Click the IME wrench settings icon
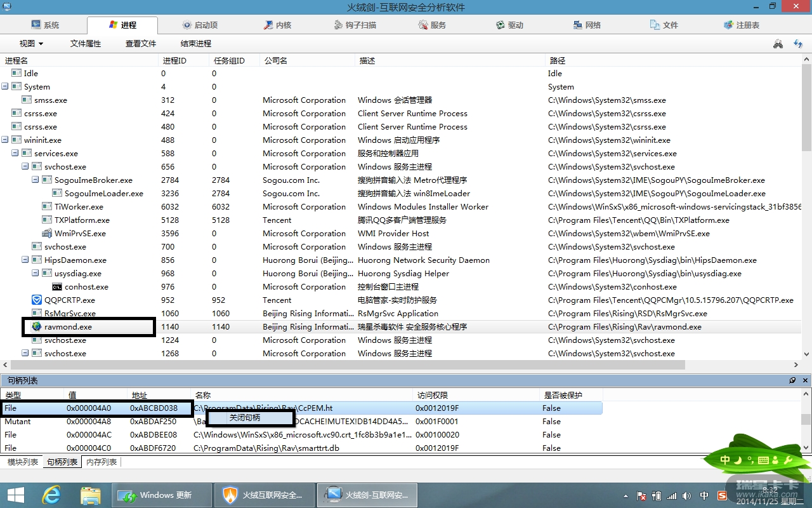The height and width of the screenshot is (508, 812). tap(788, 460)
